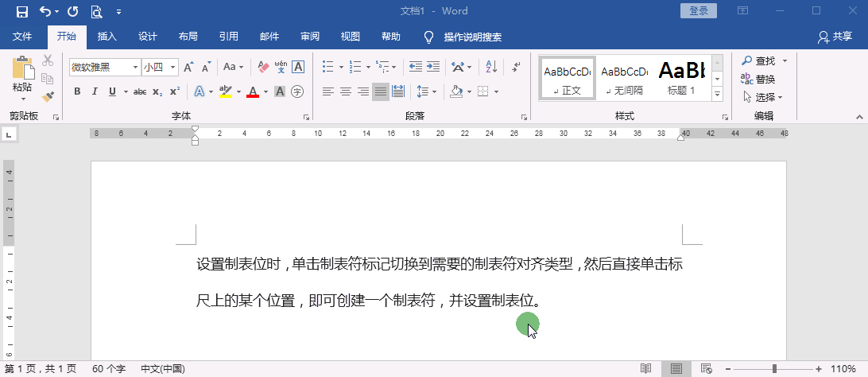Click the Superscript x² icon
This screenshot has height=377, width=868.
[175, 91]
